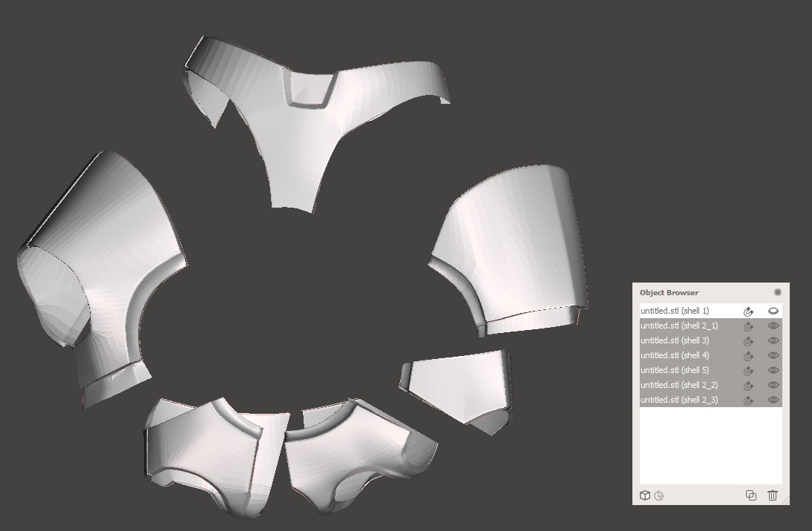812x531 pixels.
Task: Toggle target magnet for shell 4
Action: pos(747,356)
